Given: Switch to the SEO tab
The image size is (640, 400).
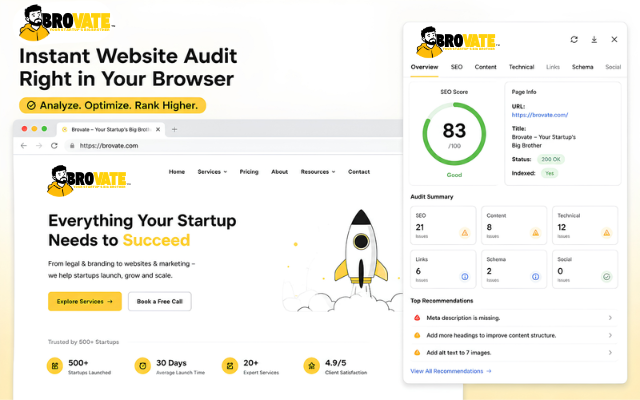Looking at the screenshot, I should click(x=457, y=67).
